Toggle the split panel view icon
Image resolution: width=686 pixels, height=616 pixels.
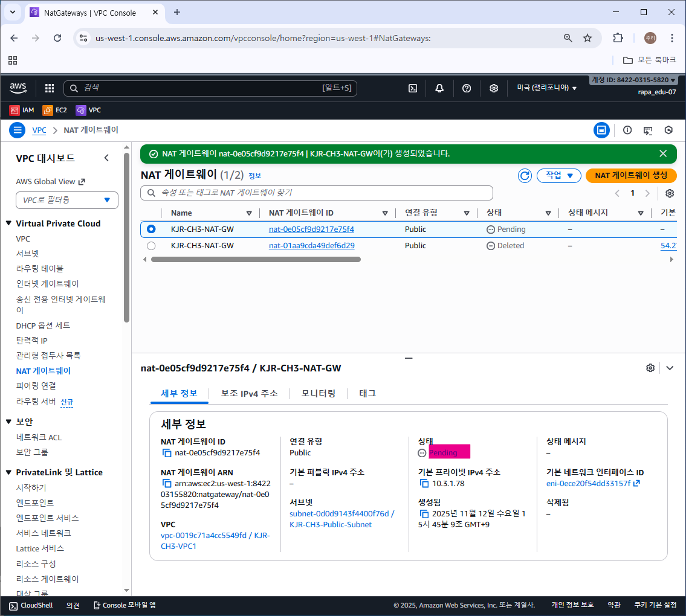(x=601, y=130)
